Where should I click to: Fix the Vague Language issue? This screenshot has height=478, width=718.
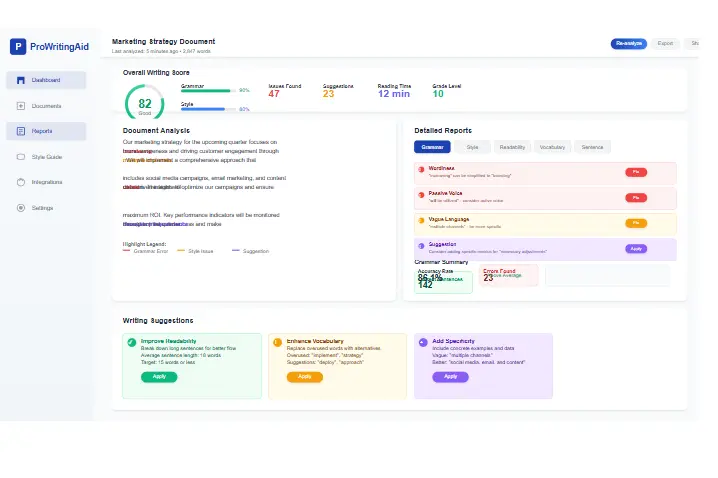click(x=636, y=223)
